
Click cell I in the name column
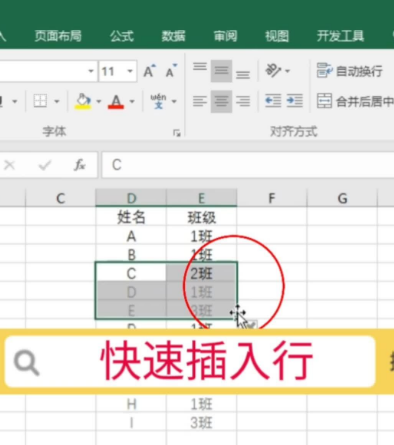click(x=131, y=423)
